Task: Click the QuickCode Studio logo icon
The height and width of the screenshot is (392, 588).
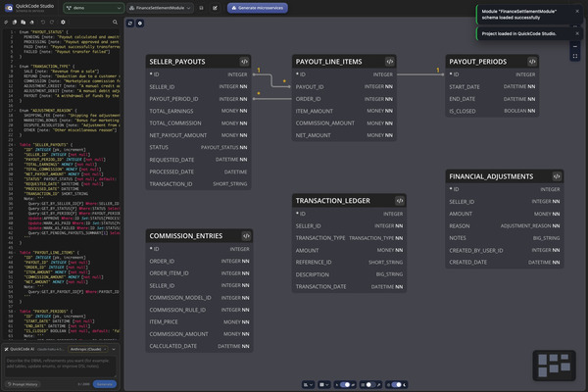Action: coord(8,8)
